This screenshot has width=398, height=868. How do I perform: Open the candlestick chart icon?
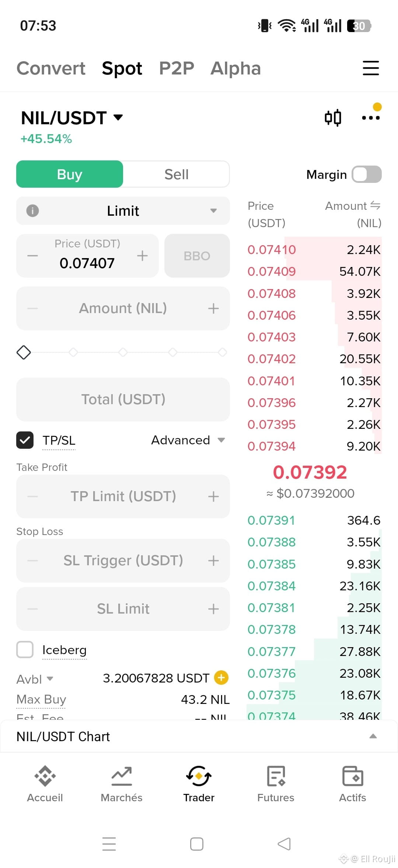[333, 118]
